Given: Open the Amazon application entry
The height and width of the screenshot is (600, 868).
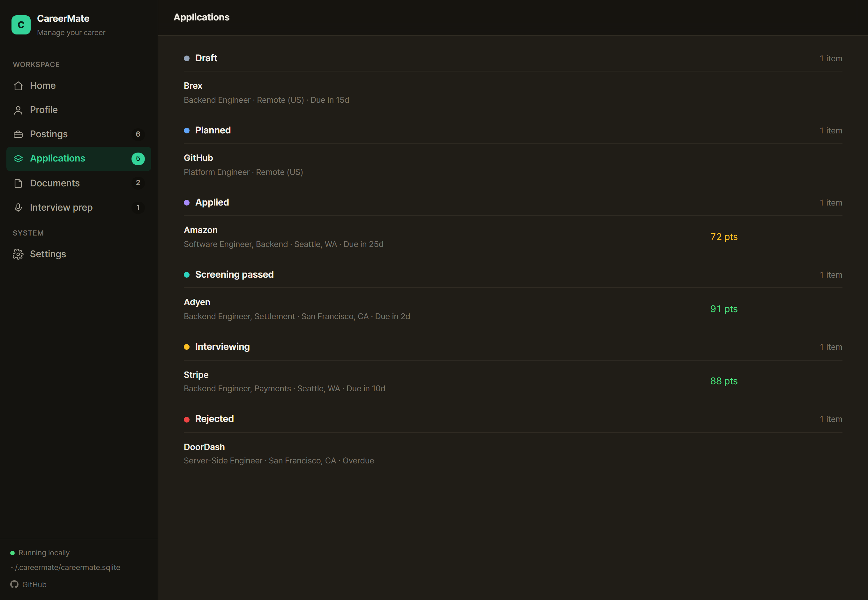Looking at the screenshot, I should [x=513, y=237].
